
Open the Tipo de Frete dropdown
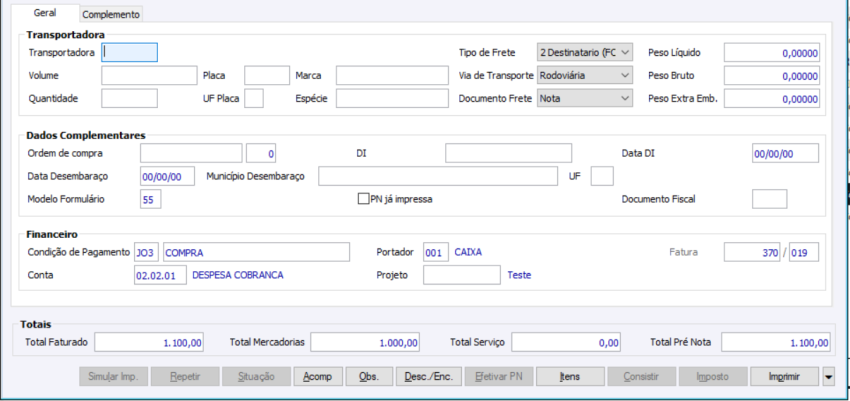tap(585, 52)
